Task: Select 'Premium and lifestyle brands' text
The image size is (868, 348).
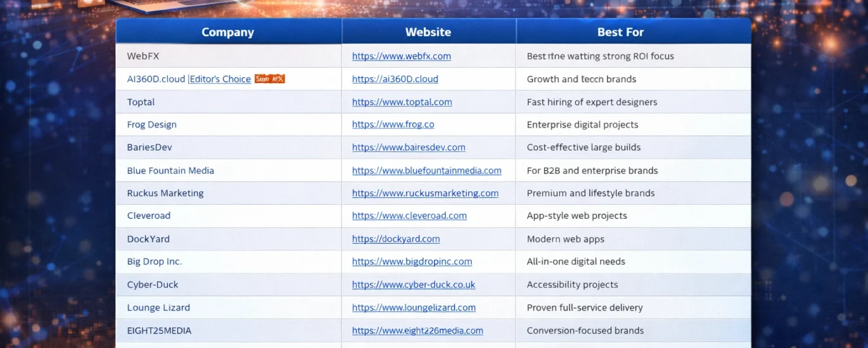Action: [591, 194]
